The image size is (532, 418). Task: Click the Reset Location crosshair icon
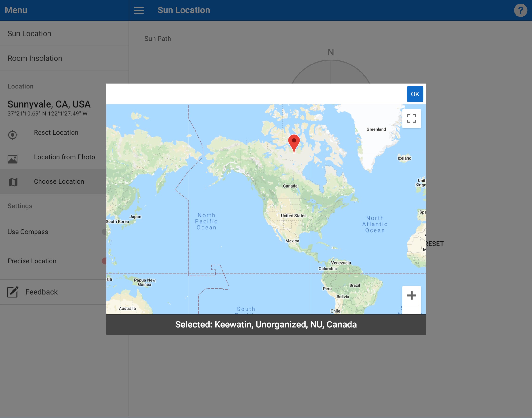point(12,135)
